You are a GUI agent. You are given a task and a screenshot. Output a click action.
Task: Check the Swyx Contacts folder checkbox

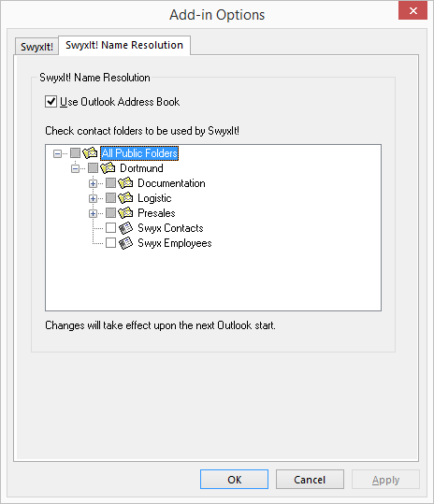tap(110, 228)
